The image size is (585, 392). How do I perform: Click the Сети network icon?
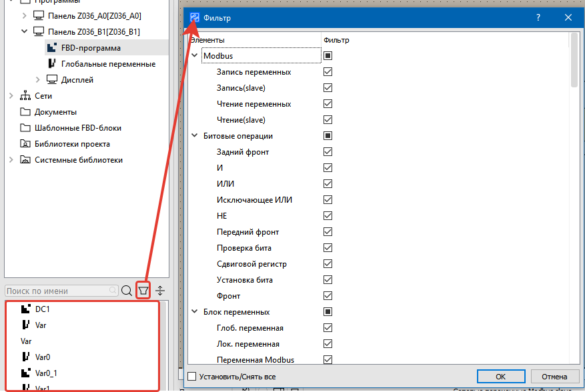(x=25, y=96)
